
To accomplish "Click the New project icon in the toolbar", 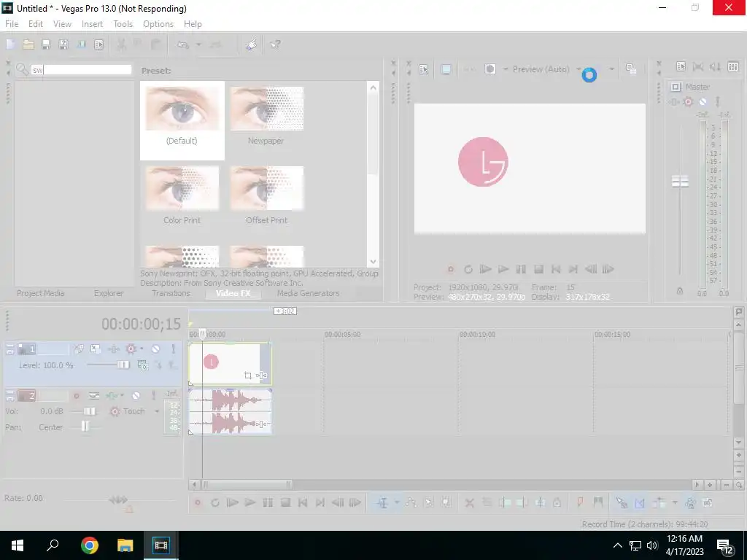I will pos(10,44).
